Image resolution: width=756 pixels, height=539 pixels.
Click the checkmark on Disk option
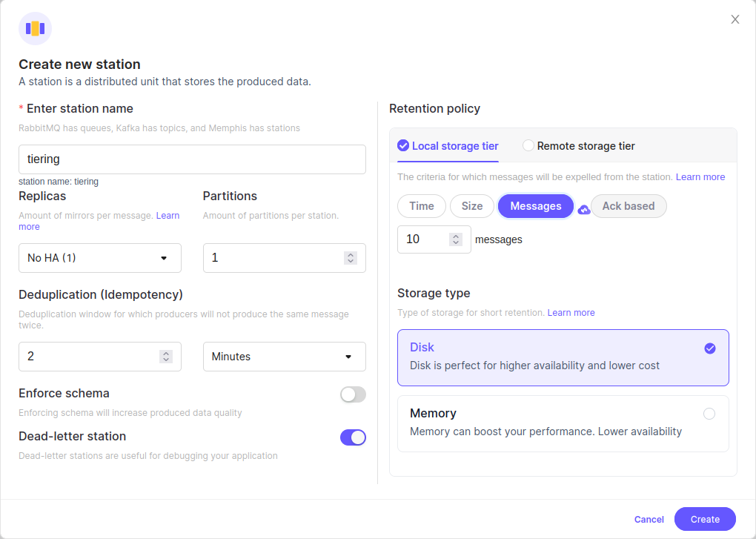pyautogui.click(x=710, y=348)
